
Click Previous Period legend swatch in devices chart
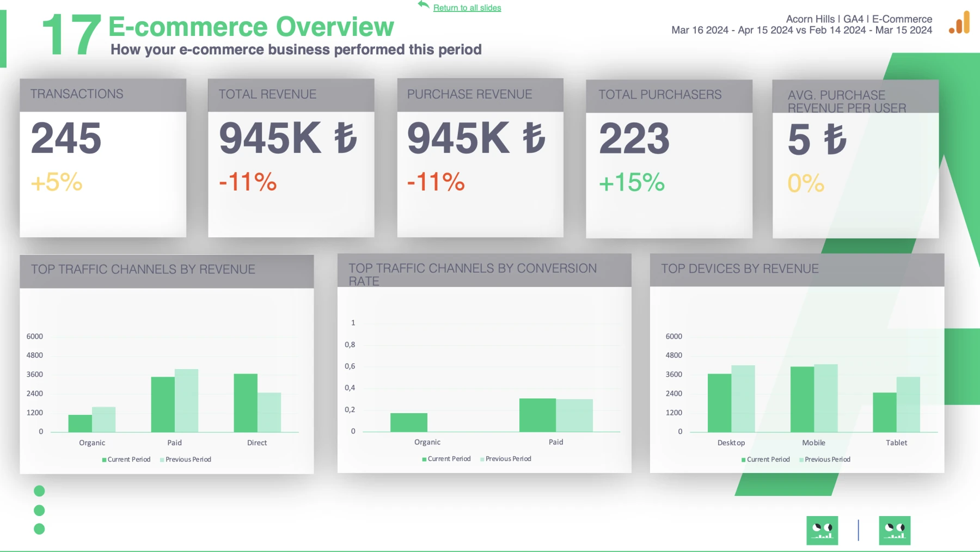pos(801,460)
